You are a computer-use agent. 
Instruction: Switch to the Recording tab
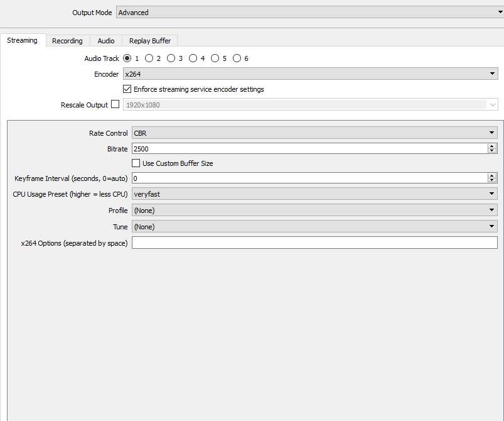click(68, 41)
